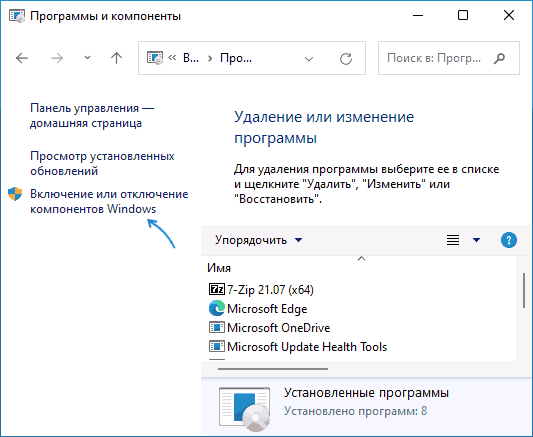Close the Программы и компоненты window
This screenshot has height=437, width=533.
pyautogui.click(x=509, y=15)
